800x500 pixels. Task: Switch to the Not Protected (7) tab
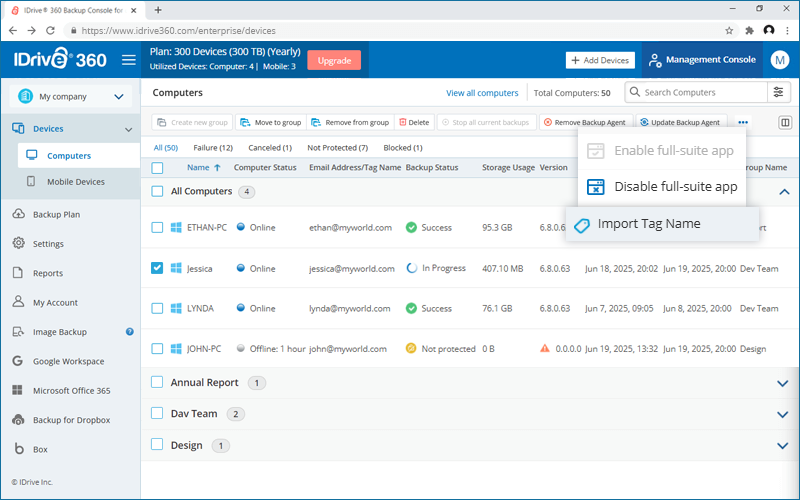(337, 148)
